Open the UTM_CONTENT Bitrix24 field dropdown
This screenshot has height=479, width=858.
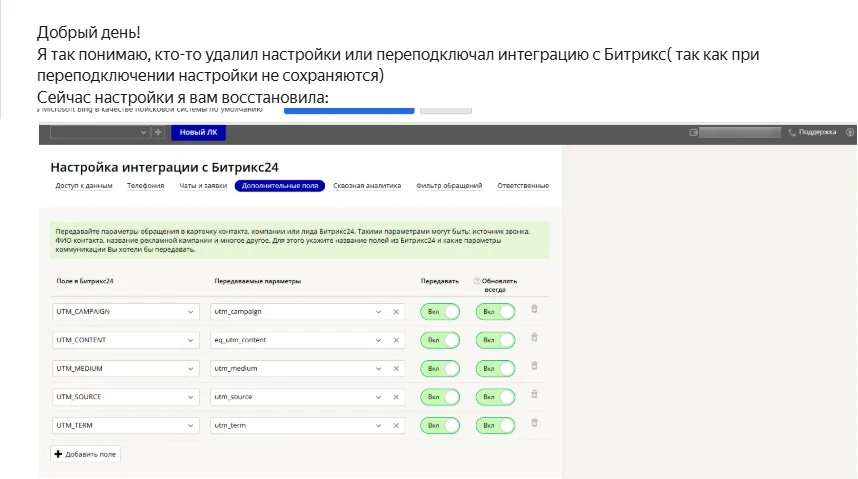tap(126, 341)
